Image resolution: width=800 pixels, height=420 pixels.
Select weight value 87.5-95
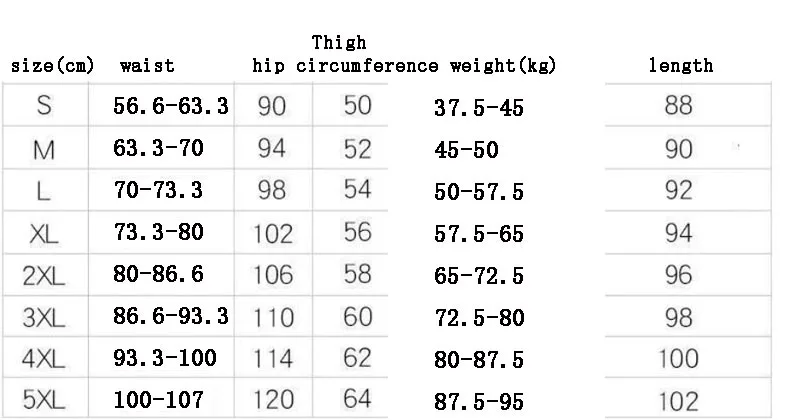pyautogui.click(x=478, y=401)
